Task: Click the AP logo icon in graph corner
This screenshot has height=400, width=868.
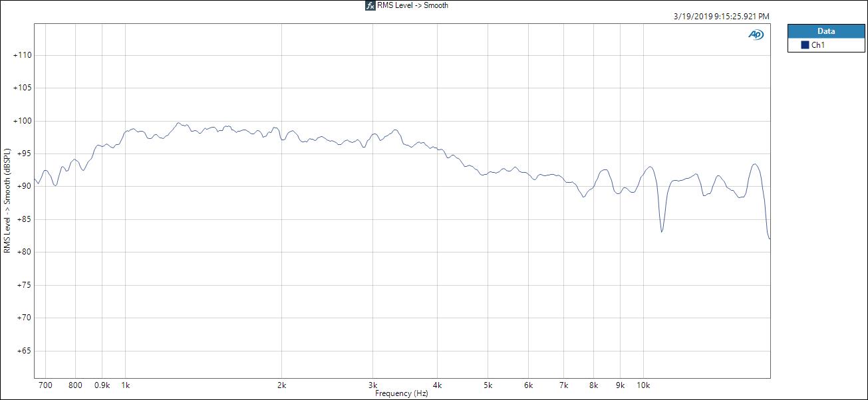Action: 756,35
